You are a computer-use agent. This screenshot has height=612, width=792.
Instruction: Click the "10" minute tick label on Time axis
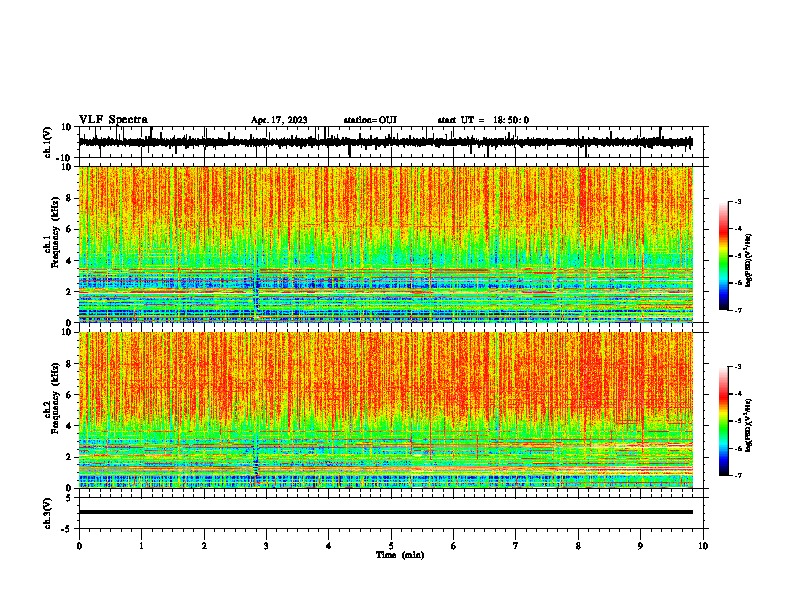pyautogui.click(x=703, y=546)
